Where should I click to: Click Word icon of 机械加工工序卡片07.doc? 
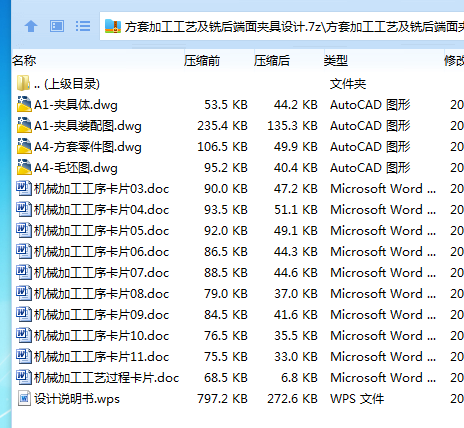pos(24,272)
